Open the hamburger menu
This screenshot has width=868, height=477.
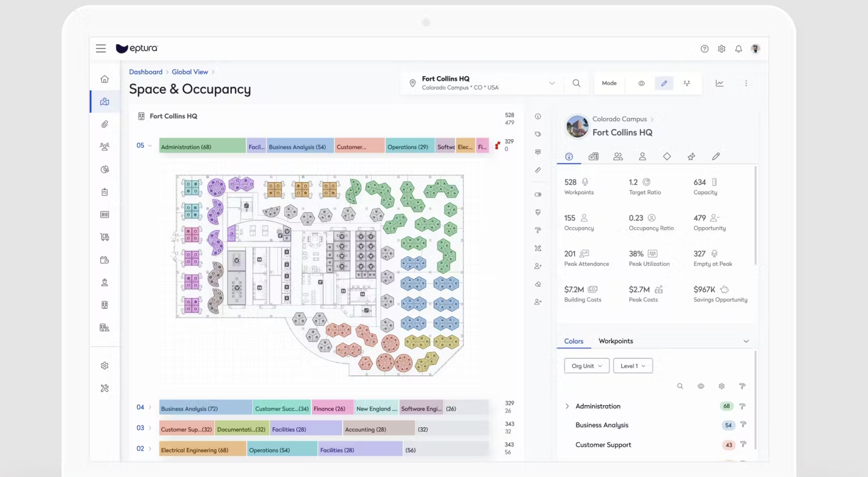(101, 48)
